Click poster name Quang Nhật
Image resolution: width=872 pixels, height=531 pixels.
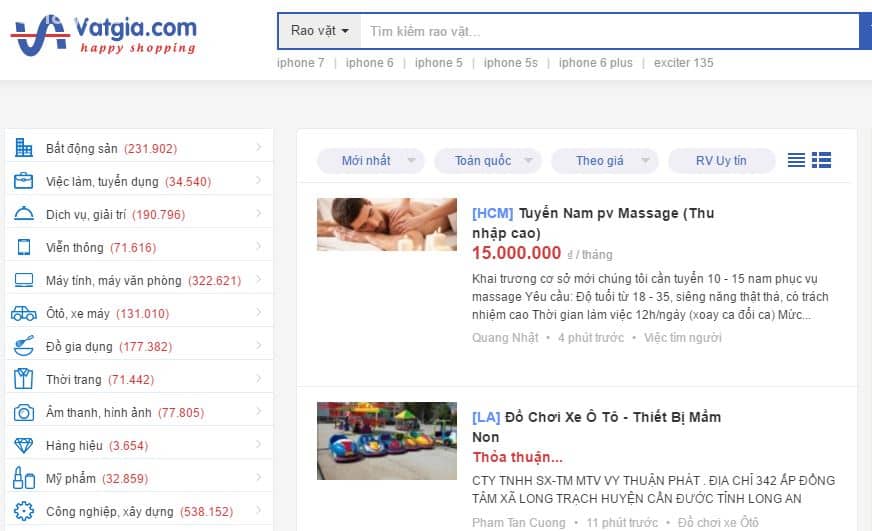505,338
